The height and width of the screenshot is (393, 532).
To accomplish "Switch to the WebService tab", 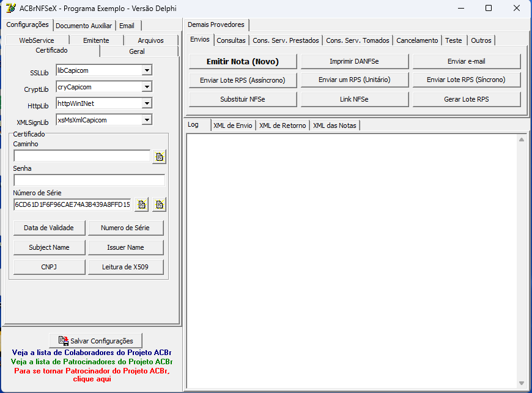I will click(x=37, y=40).
